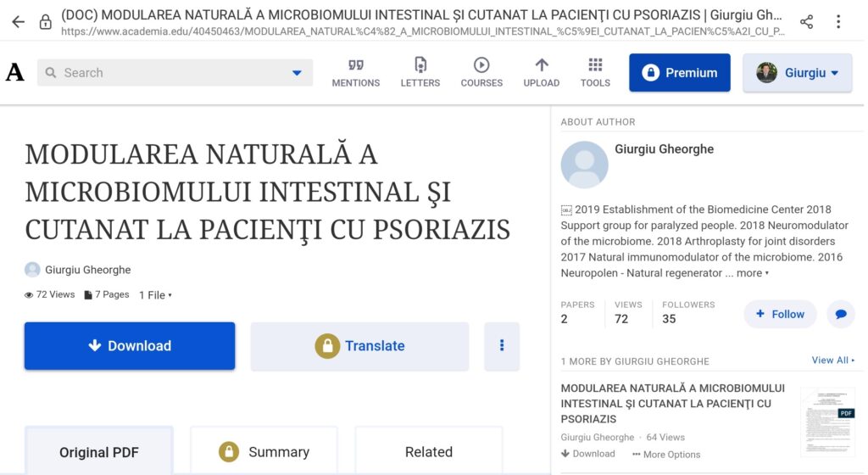Image resolution: width=868 pixels, height=475 pixels.
Task: Open the Giurgiu account dropdown
Action: 797,73
